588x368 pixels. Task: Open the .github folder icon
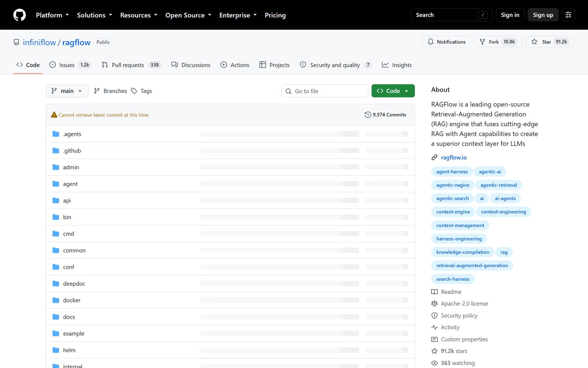tap(56, 151)
